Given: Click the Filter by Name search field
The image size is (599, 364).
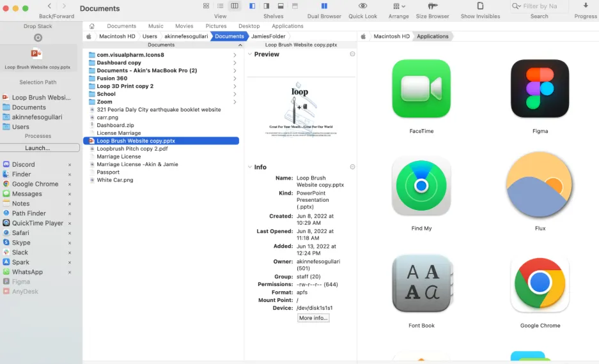Looking at the screenshot, I should pos(539,6).
